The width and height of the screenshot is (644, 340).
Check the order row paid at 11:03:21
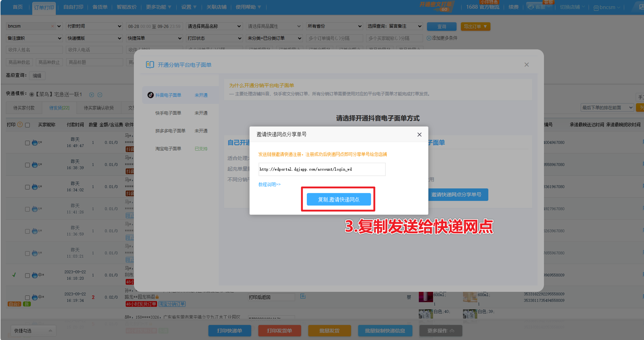coord(27,253)
